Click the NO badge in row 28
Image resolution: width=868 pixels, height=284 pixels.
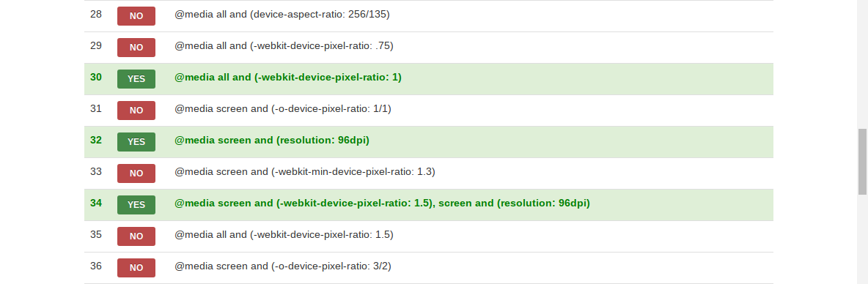[136, 16]
